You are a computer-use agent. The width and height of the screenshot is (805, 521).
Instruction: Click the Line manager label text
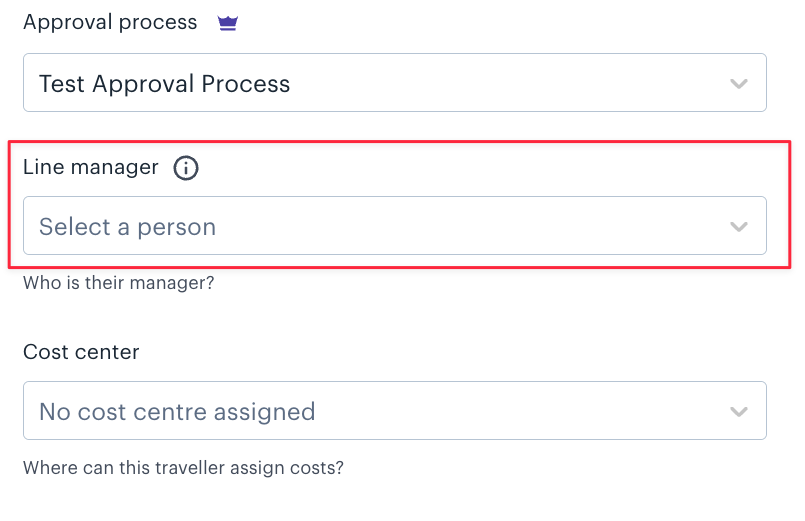[91, 167]
